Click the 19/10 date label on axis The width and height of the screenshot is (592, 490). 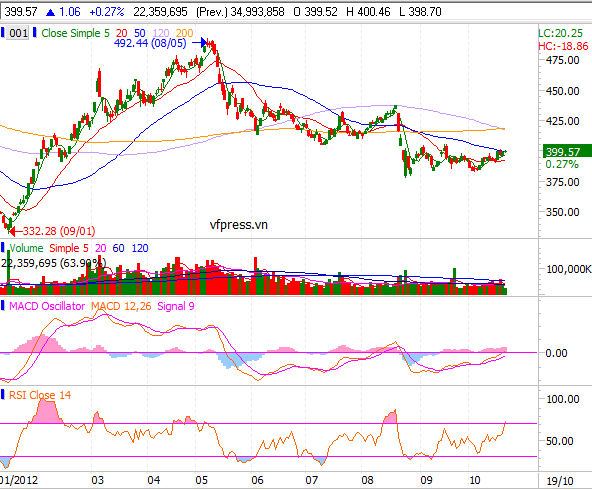coord(560,481)
